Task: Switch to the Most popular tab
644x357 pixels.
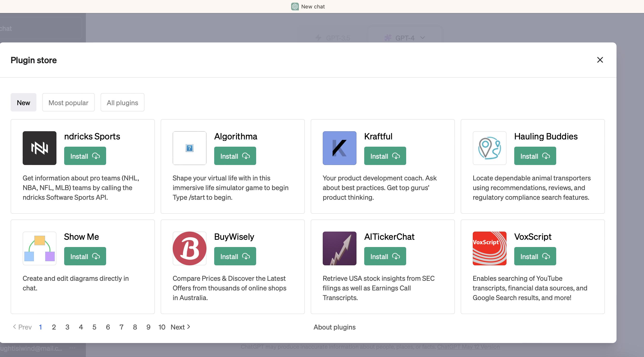Action: point(68,103)
